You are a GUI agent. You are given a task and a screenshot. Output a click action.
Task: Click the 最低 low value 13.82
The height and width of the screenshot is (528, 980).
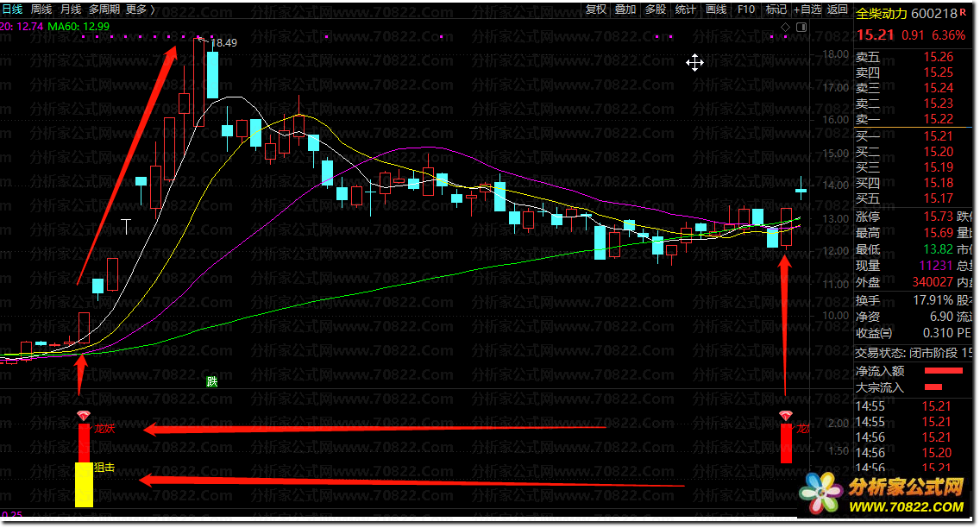click(938, 249)
